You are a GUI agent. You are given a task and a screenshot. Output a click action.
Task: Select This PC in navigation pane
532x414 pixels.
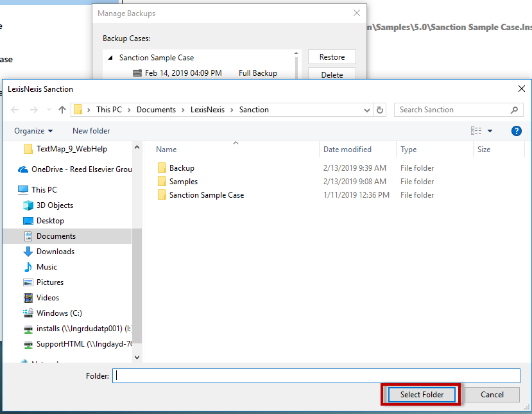44,190
